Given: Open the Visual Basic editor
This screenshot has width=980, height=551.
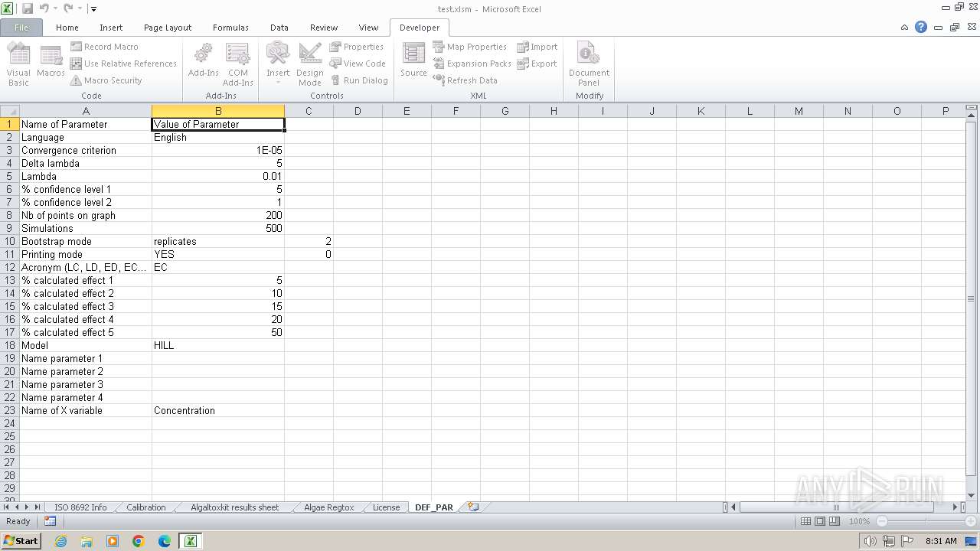Looking at the screenshot, I should point(18,65).
